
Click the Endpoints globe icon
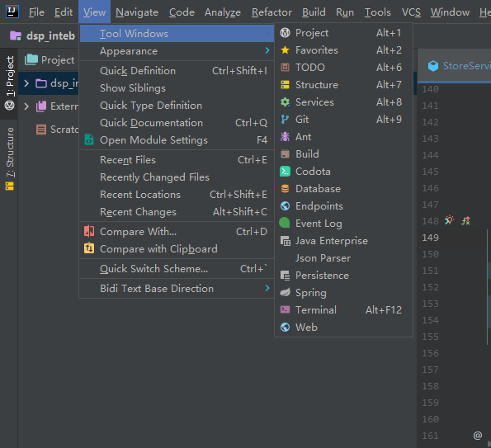285,205
